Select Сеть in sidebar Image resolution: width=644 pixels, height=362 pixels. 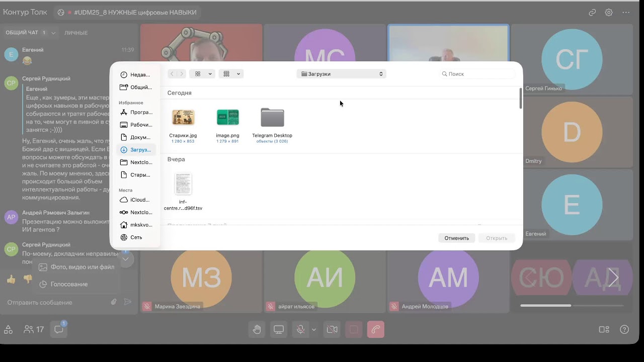point(136,237)
